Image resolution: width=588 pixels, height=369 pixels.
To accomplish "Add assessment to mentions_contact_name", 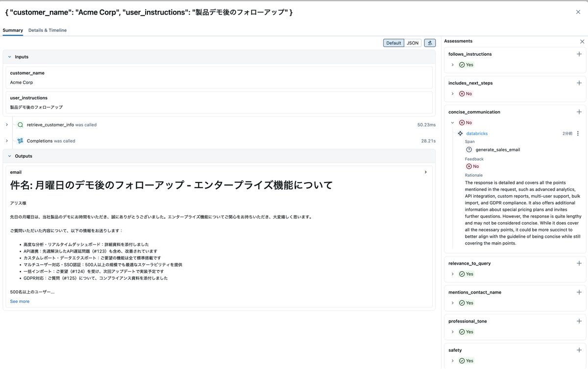I will (579, 292).
